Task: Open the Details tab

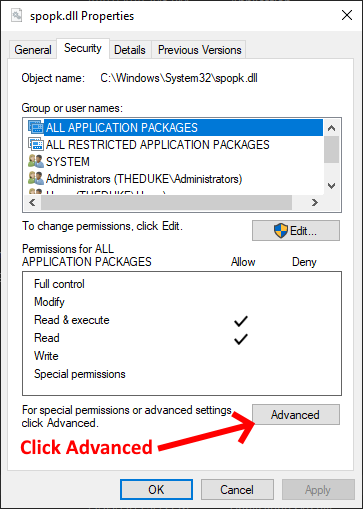Action: click(x=130, y=50)
